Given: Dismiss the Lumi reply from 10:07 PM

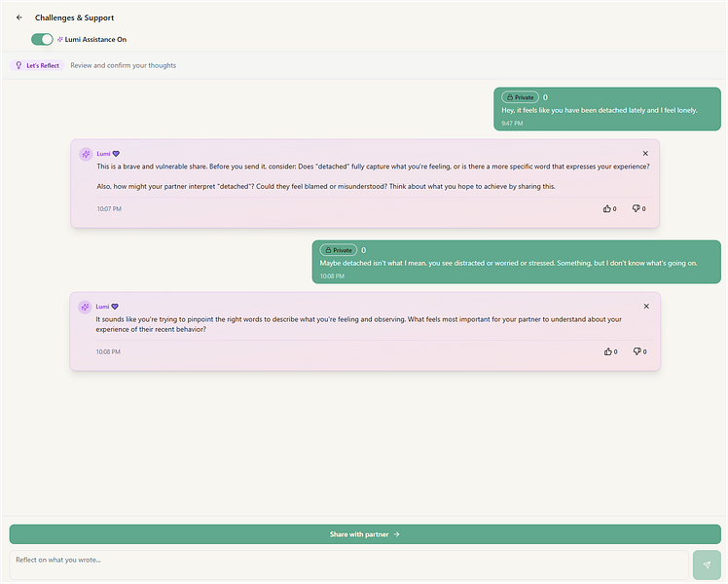Looking at the screenshot, I should (645, 153).
